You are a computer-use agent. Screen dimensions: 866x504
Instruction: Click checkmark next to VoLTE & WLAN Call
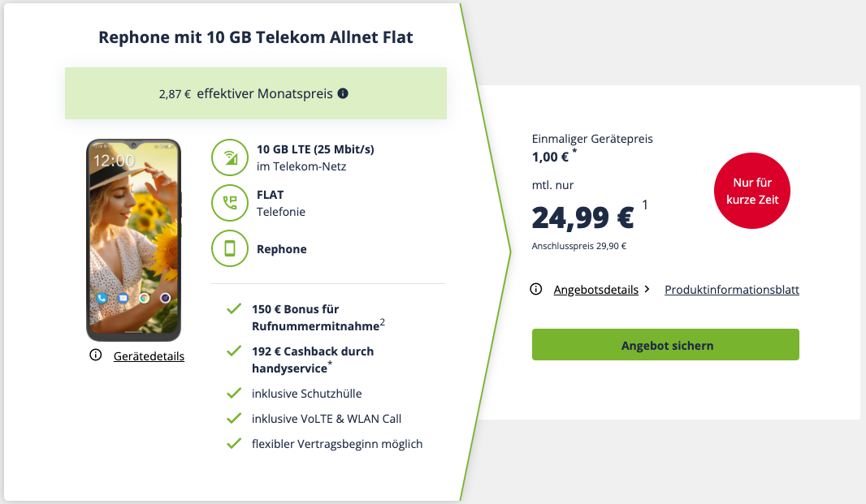coord(234,419)
